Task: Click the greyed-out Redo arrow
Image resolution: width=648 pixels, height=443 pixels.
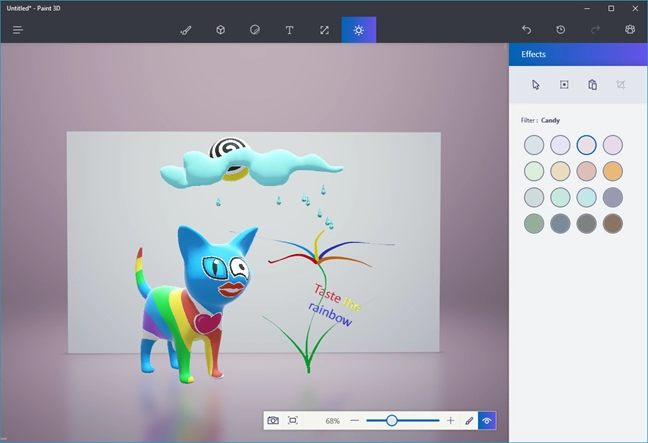Action: (595, 30)
